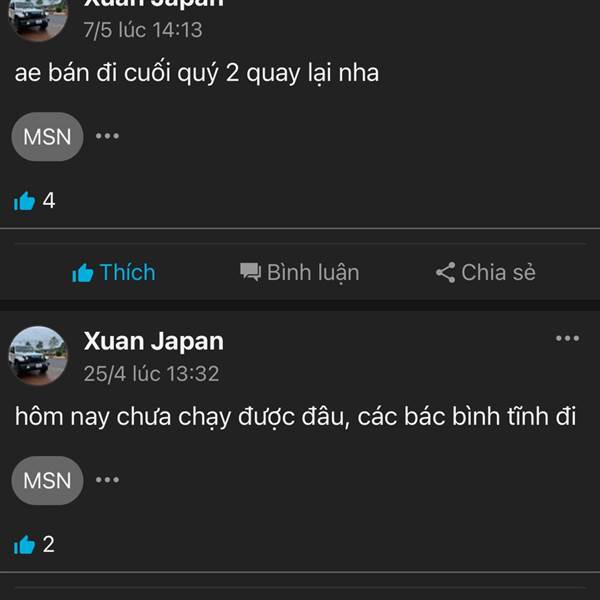
Task: Click the blue thumbs-up icon beside Thích
Action: (x=83, y=273)
